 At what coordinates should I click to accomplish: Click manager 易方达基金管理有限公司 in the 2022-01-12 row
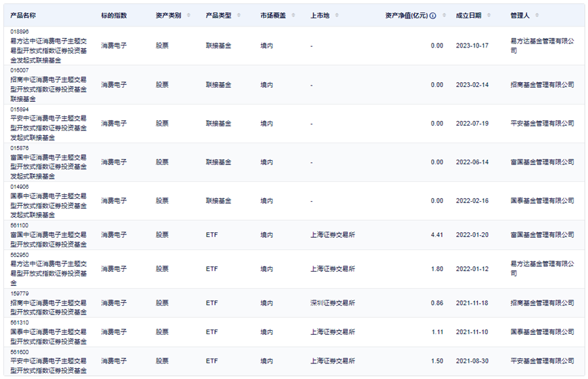point(542,269)
